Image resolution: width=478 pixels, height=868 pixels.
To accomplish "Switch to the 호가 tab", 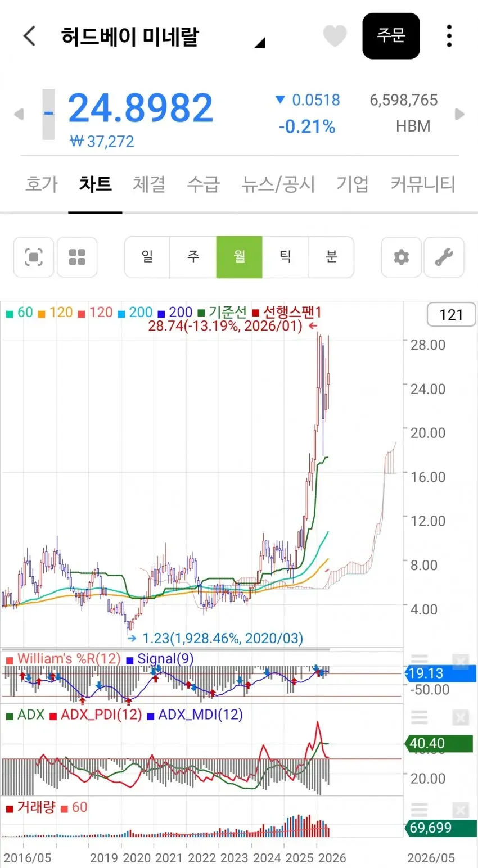I will 42,184.
